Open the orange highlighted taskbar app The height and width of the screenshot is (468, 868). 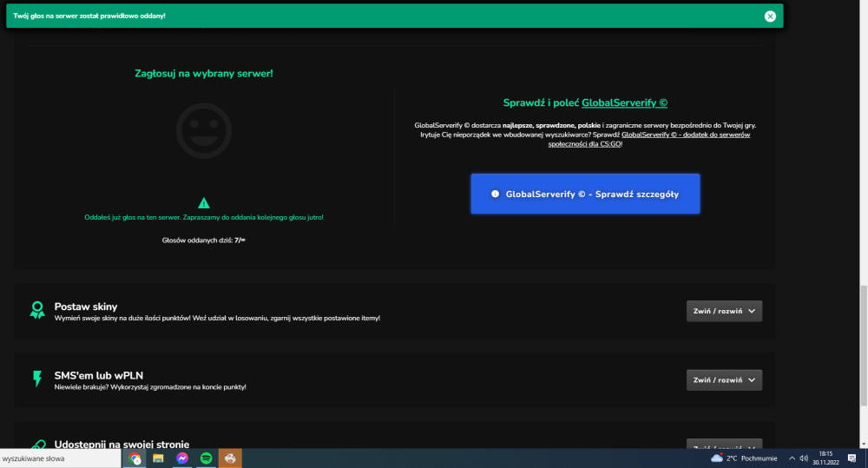(x=230, y=458)
